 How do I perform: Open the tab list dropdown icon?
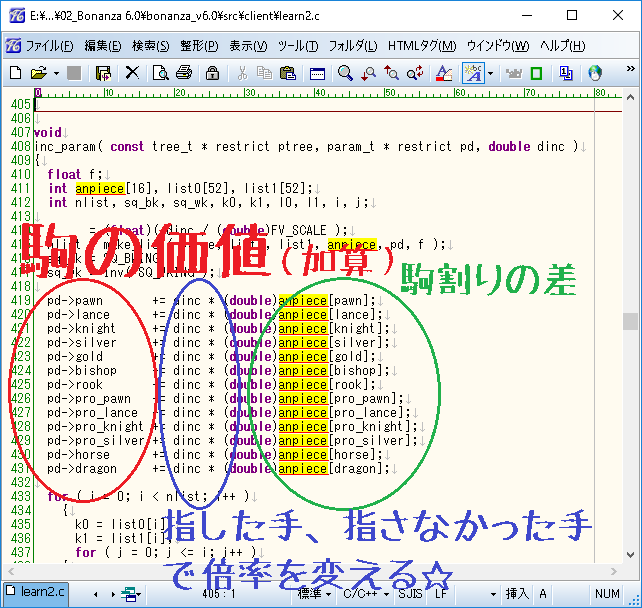point(131,594)
